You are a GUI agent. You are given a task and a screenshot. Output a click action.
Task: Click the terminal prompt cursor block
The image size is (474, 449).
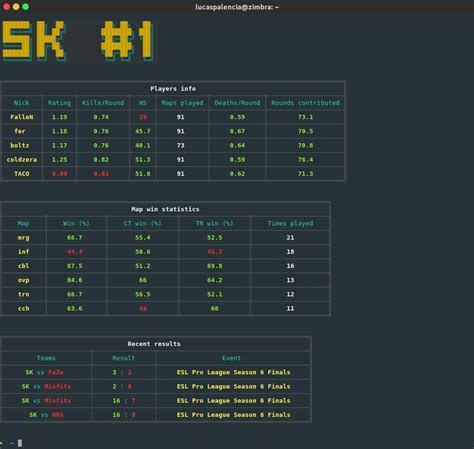point(20,443)
